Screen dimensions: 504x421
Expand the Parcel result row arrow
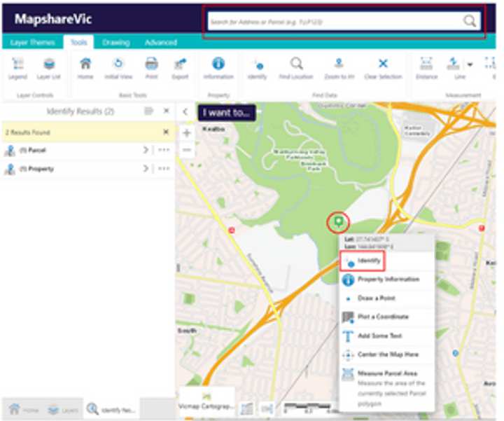(146, 150)
